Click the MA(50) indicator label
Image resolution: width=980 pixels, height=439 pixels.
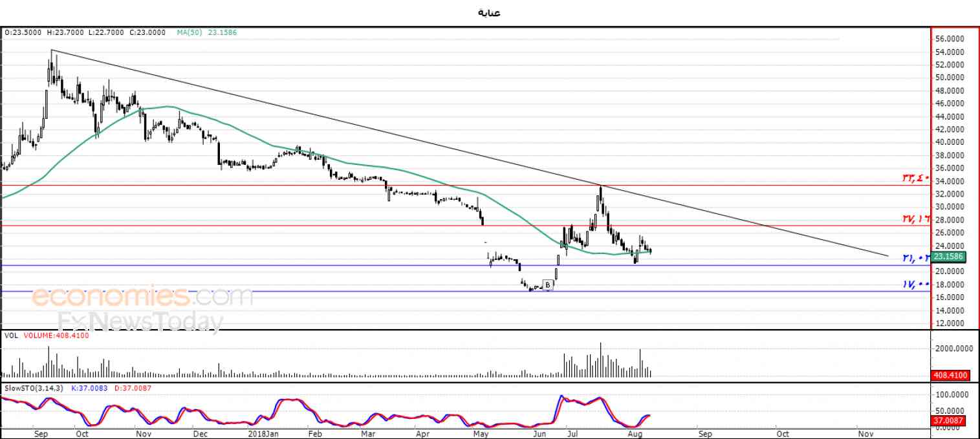(x=190, y=32)
